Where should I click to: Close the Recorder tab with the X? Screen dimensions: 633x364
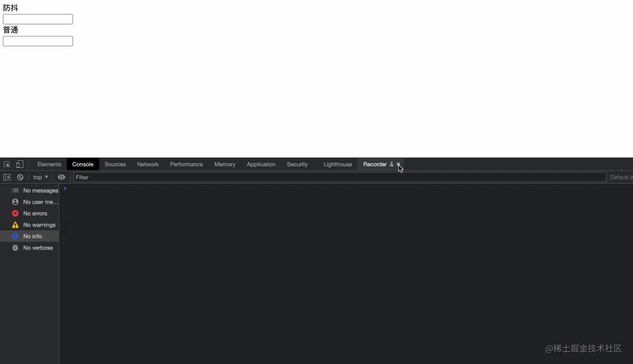[398, 164]
